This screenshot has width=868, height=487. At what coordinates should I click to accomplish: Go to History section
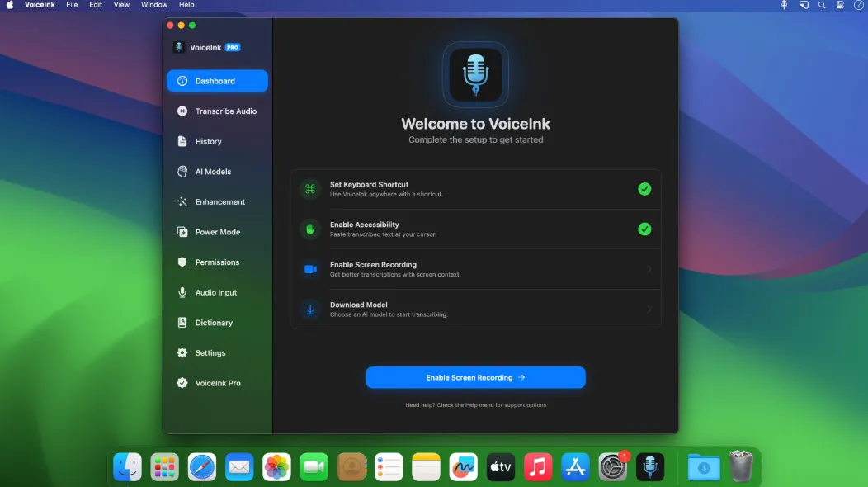[x=217, y=141]
